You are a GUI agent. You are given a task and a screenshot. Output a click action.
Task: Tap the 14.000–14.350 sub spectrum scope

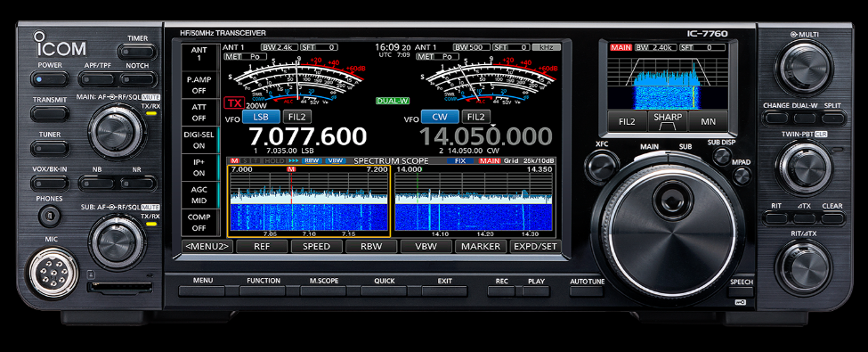[x=474, y=201]
